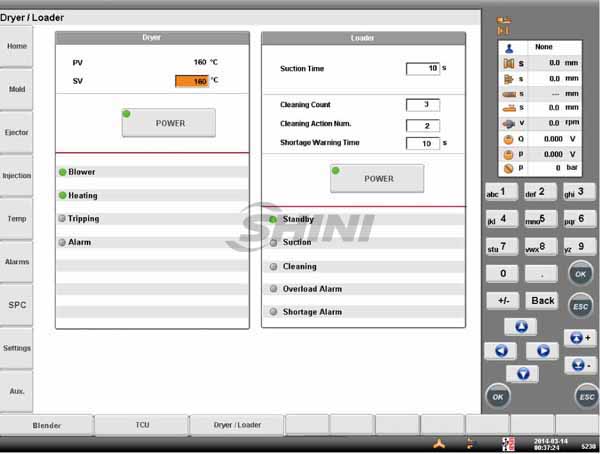Switch to the Blender tab

click(47, 425)
